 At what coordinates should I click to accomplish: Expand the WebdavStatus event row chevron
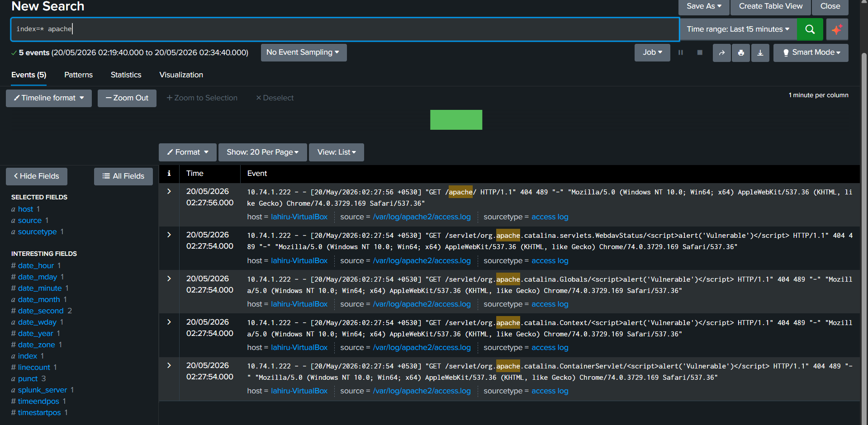[169, 235]
